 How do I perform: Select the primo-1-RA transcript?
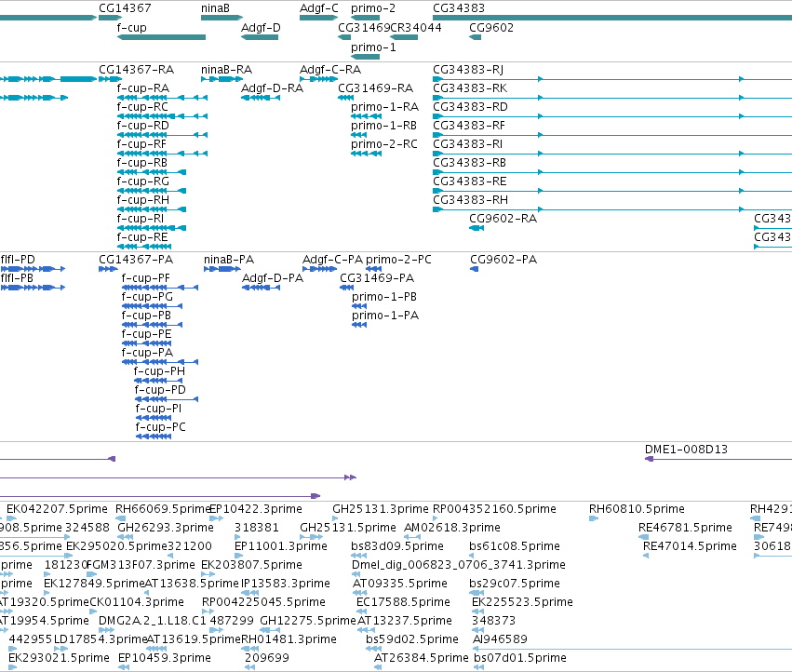coord(366,116)
